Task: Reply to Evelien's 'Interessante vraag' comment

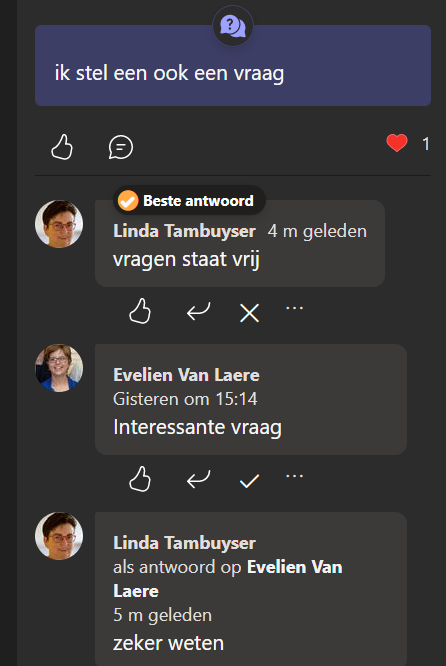Action: (x=198, y=479)
